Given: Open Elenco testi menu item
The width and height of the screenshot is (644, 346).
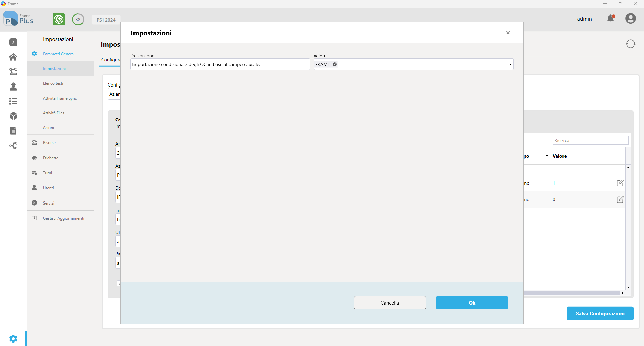Looking at the screenshot, I should point(53,83).
